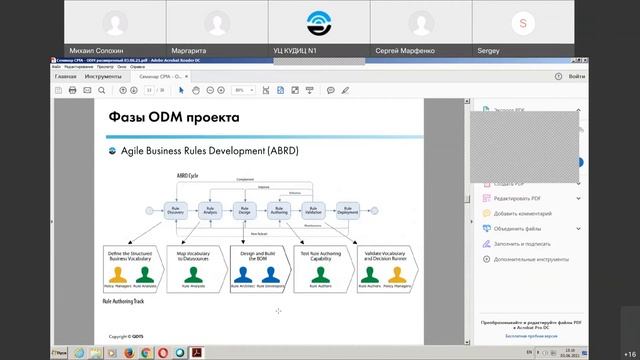Collapse the right tools pane arrow
This screenshot has height=360, width=640.
point(471,222)
